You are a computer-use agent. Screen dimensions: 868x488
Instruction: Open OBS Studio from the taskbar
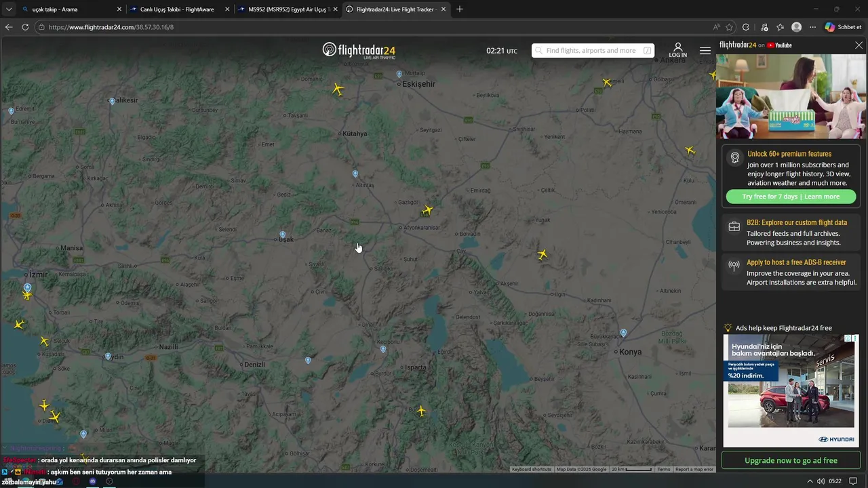[109, 481]
